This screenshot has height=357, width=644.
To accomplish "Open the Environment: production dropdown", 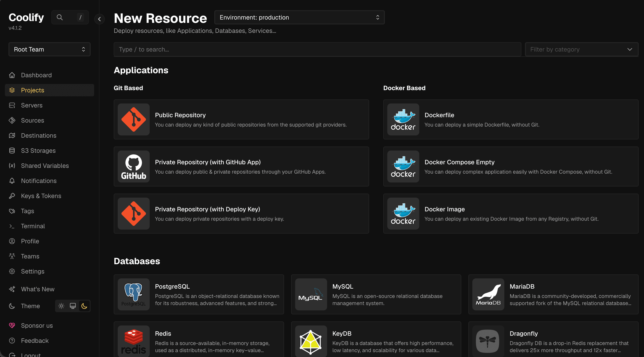I will click(299, 17).
